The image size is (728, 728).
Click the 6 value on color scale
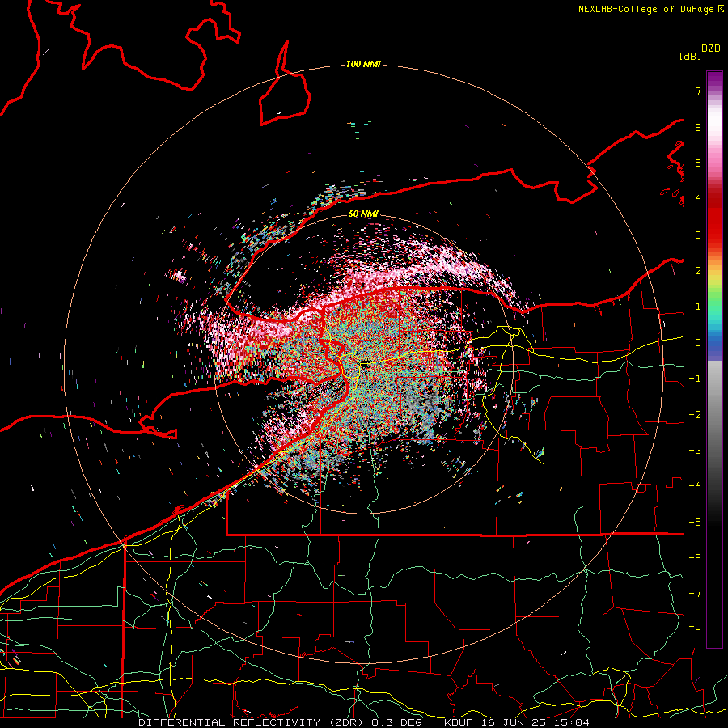(x=698, y=127)
